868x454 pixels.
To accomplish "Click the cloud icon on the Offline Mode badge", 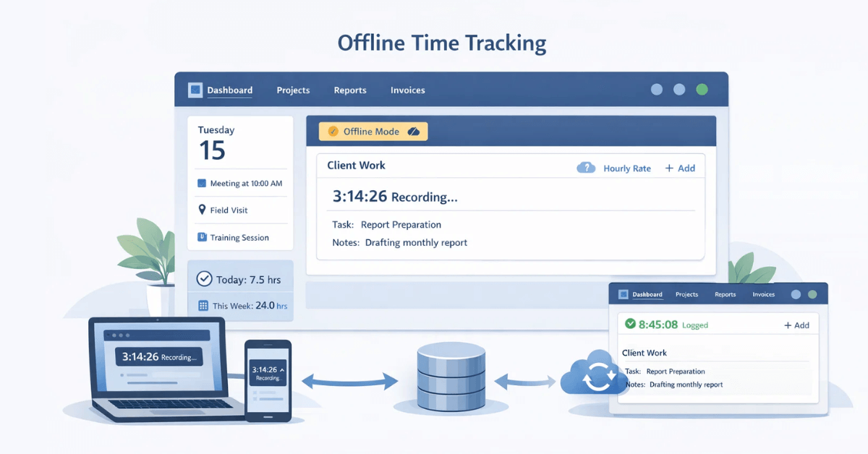I will pos(414,131).
